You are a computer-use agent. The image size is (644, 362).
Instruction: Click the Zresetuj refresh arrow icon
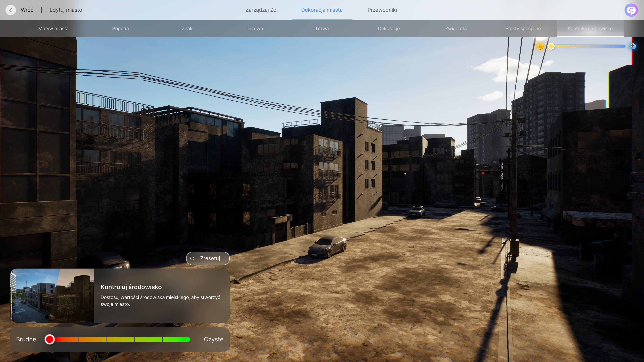[x=192, y=258]
